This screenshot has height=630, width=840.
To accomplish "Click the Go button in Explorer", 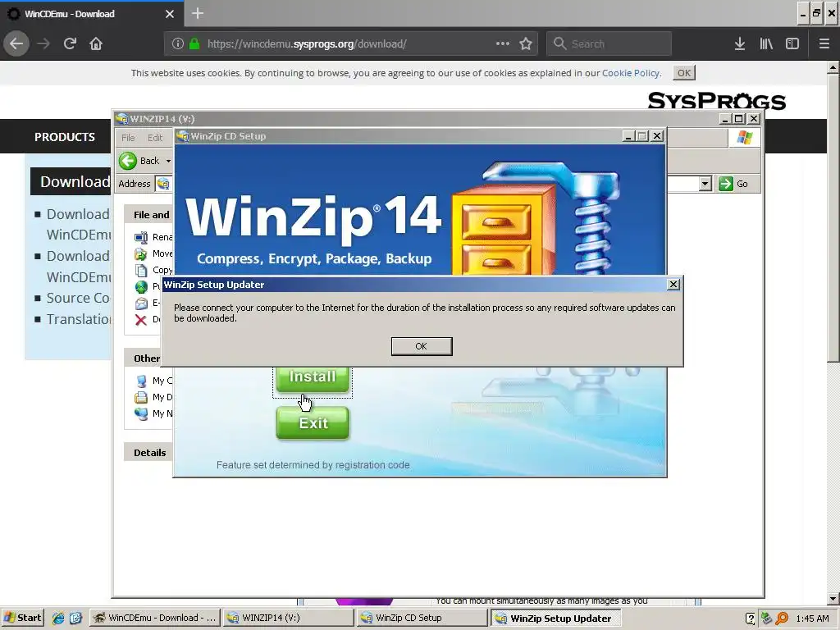I will pos(733,184).
